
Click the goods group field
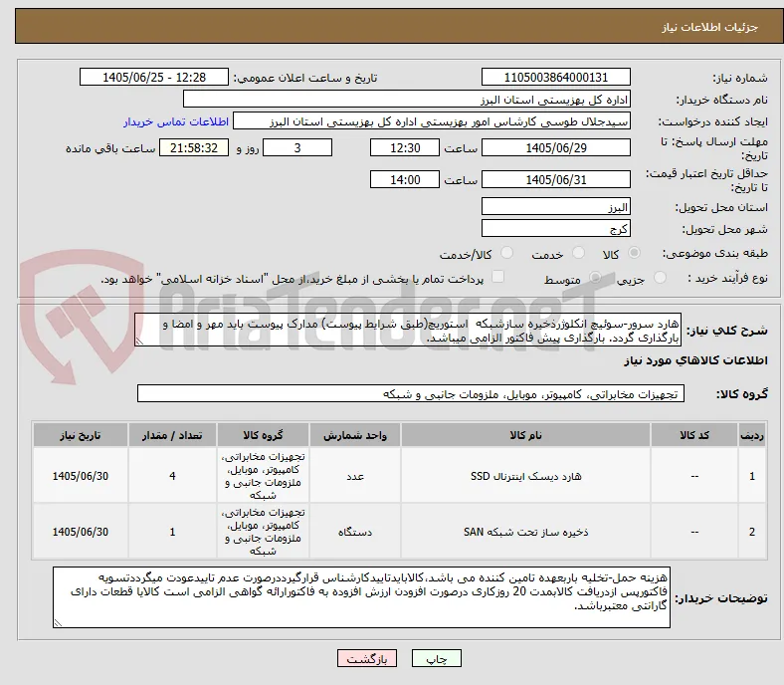click(411, 393)
